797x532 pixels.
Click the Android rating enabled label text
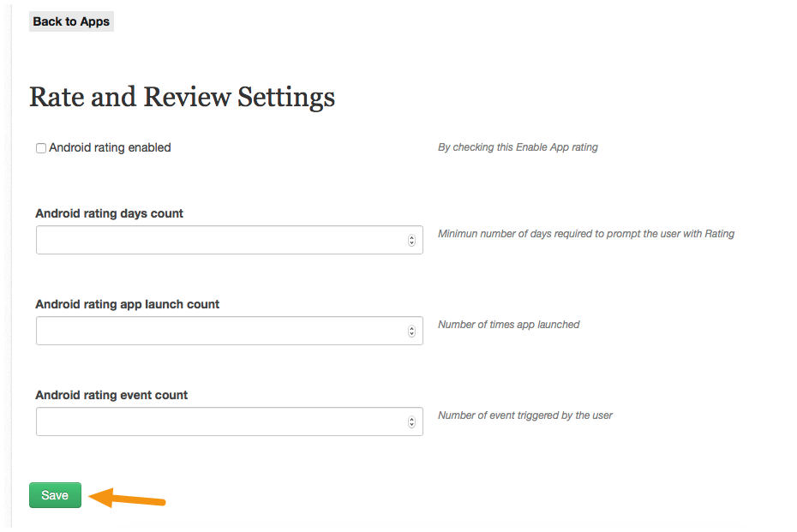coord(110,147)
